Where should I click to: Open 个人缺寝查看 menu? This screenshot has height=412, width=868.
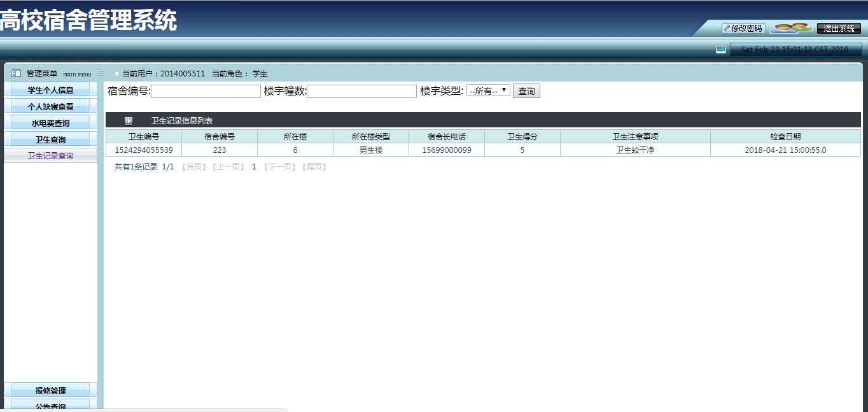coord(51,106)
